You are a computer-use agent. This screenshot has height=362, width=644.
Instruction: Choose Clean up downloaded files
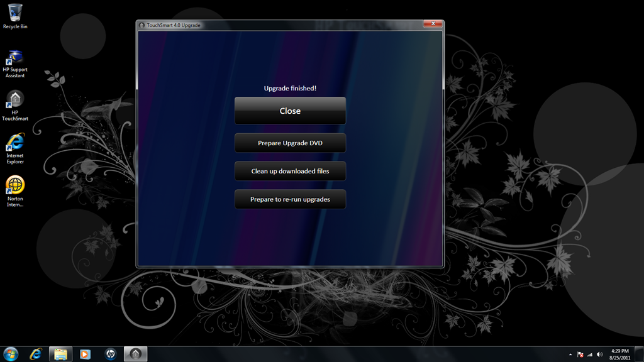[x=290, y=171]
